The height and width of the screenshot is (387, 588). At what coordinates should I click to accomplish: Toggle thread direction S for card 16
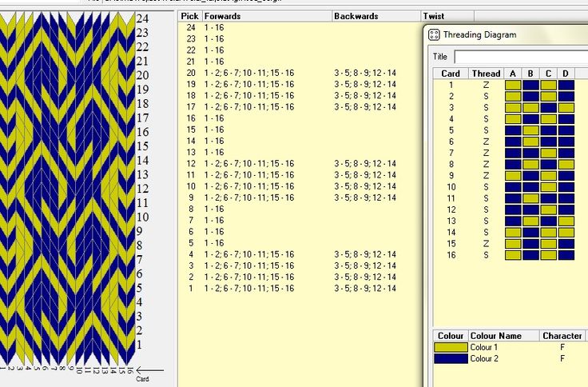coord(486,255)
